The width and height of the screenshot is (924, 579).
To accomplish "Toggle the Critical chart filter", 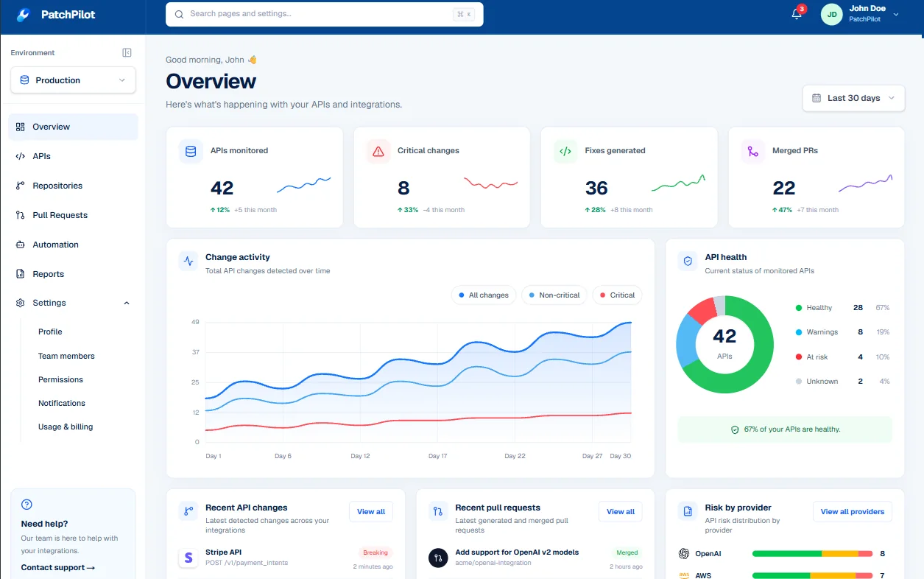I will click(x=617, y=295).
